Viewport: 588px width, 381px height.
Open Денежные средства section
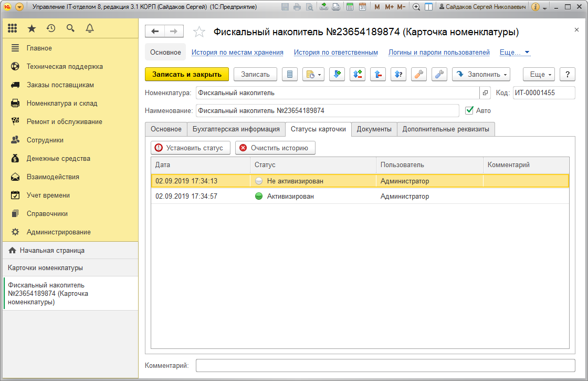pyautogui.click(x=70, y=158)
